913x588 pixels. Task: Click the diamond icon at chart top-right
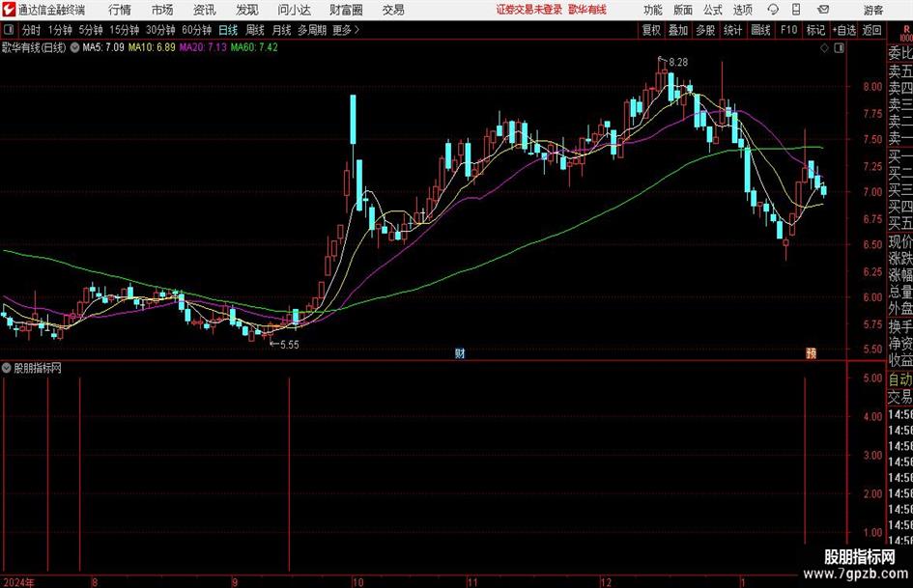click(824, 48)
